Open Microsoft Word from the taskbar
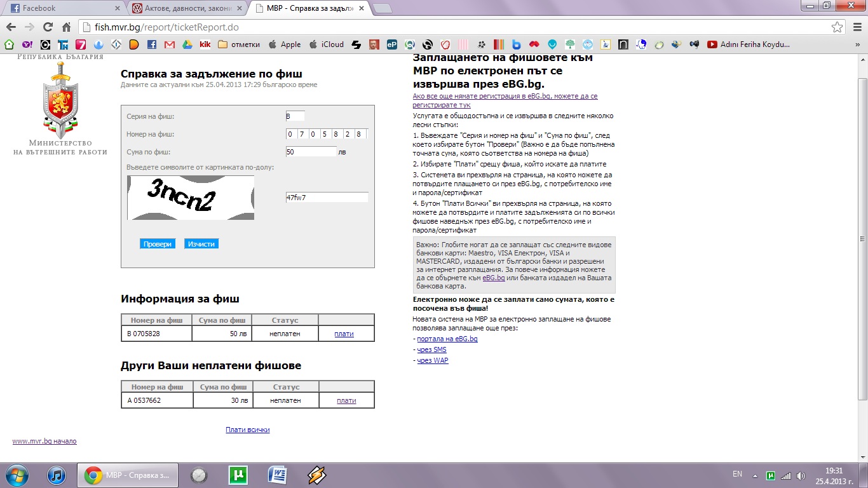The height and width of the screenshot is (488, 868). pos(278,475)
